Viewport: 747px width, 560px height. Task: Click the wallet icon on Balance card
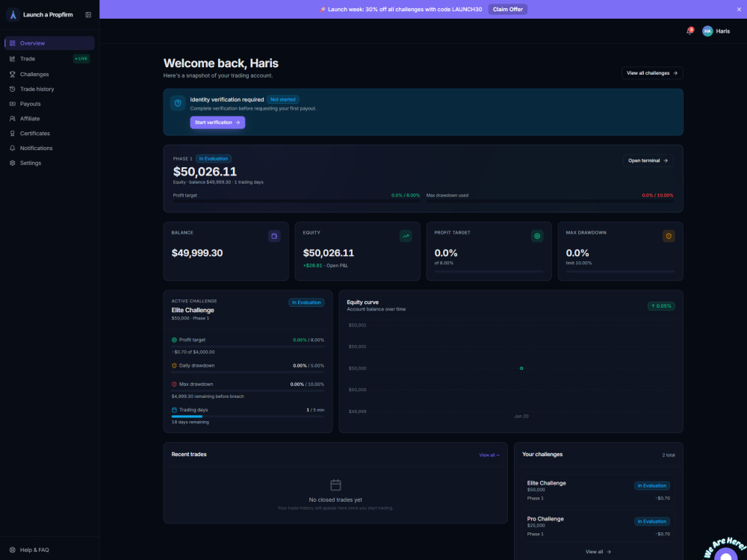(x=274, y=236)
